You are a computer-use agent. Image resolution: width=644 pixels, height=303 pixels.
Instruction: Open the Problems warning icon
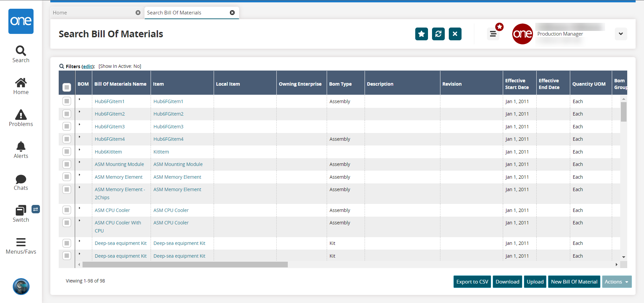21,115
